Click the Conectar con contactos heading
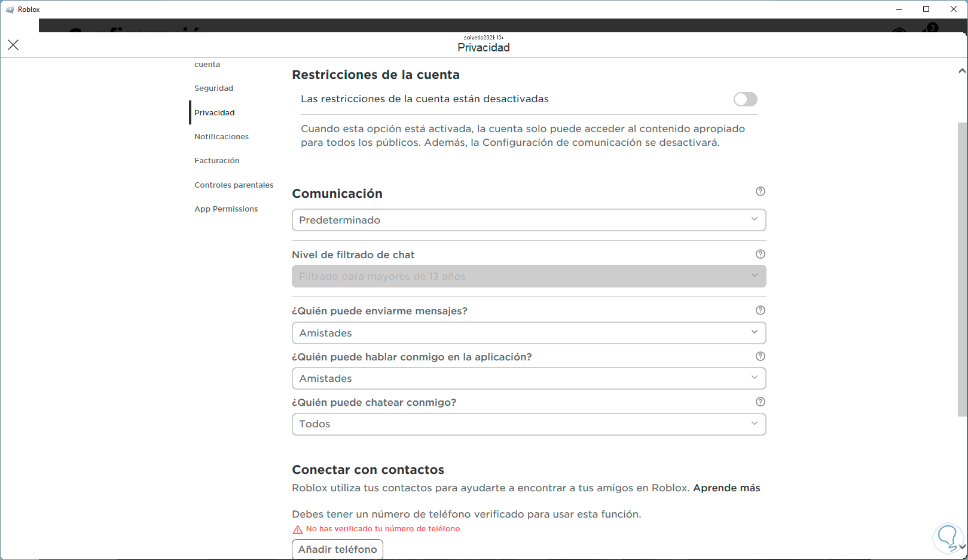968x560 pixels. coord(368,470)
